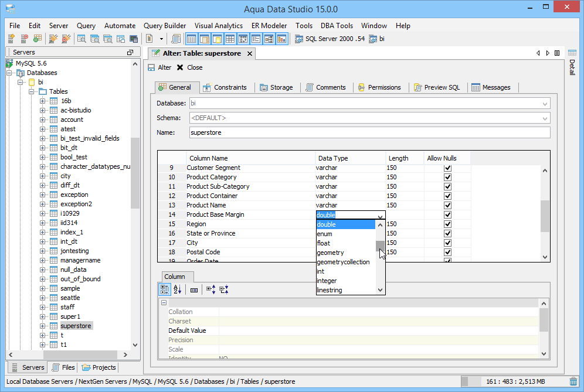Click the columns grid vertical scrollbar thumb
Screen dimensions: 584x392
(x=545, y=216)
